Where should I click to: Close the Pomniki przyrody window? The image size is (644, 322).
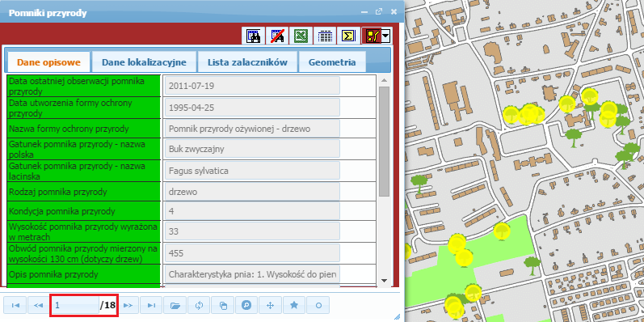pos(394,12)
